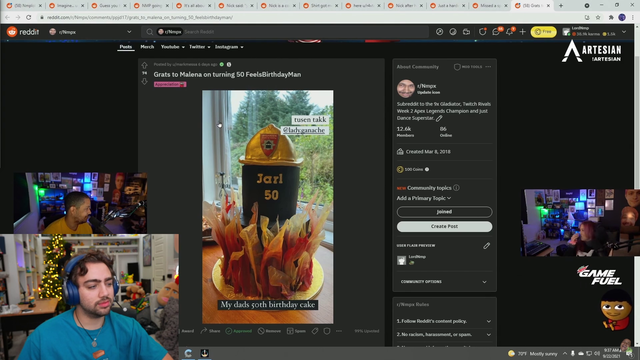This screenshot has width=640, height=360.
Task: Click the yellow Free coins button
Action: [543, 32]
